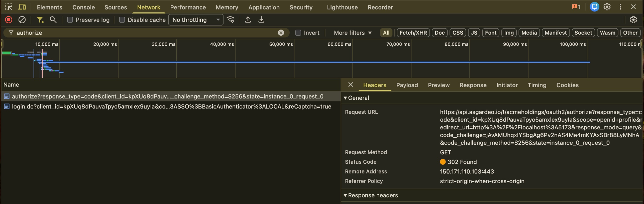Filter by Font requests

(491, 33)
